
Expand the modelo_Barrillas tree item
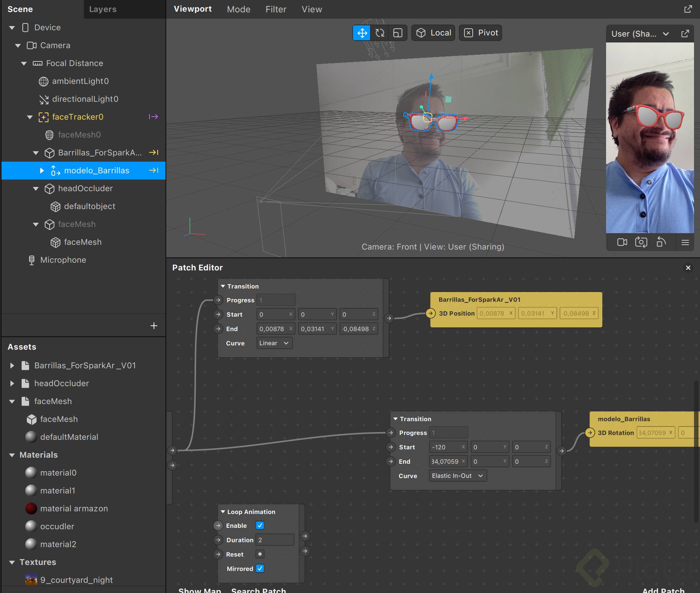click(42, 171)
